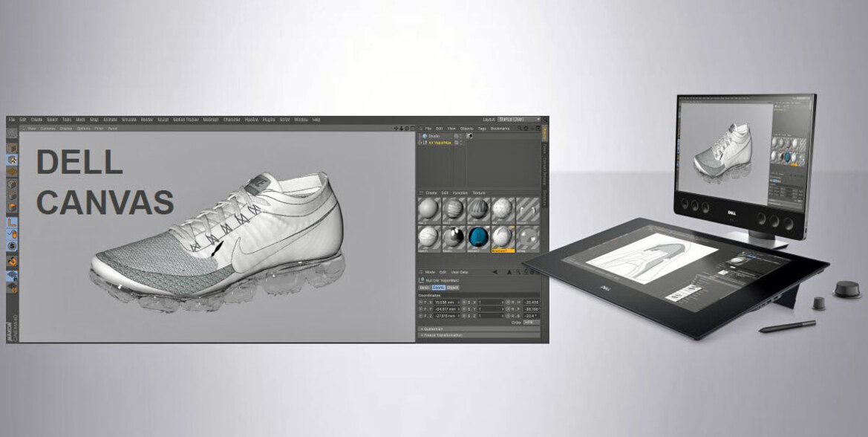Click the P.Y position input field
868x437 pixels.
(446, 308)
